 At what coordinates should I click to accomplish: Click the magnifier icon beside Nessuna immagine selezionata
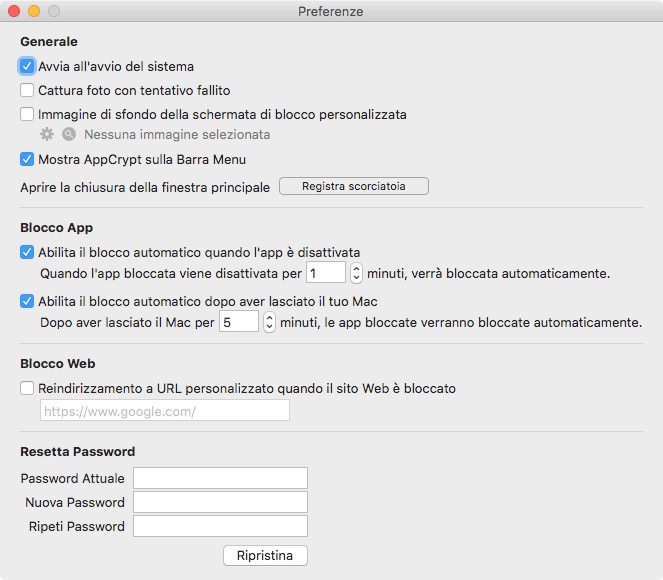pos(69,134)
